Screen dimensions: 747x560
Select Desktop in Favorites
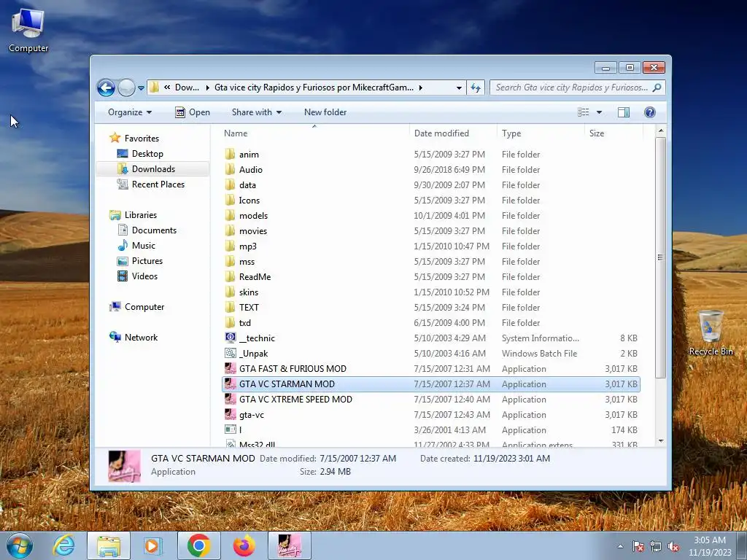coord(147,154)
